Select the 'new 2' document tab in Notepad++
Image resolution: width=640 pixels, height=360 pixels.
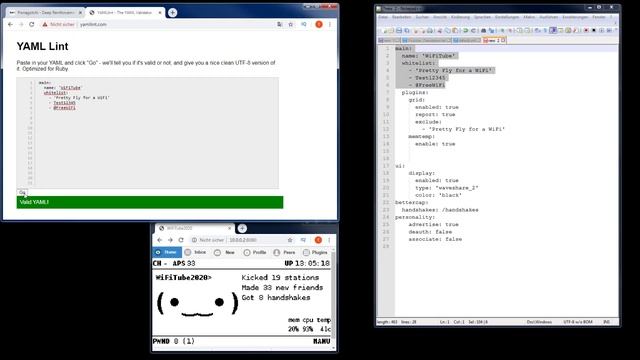point(493,40)
